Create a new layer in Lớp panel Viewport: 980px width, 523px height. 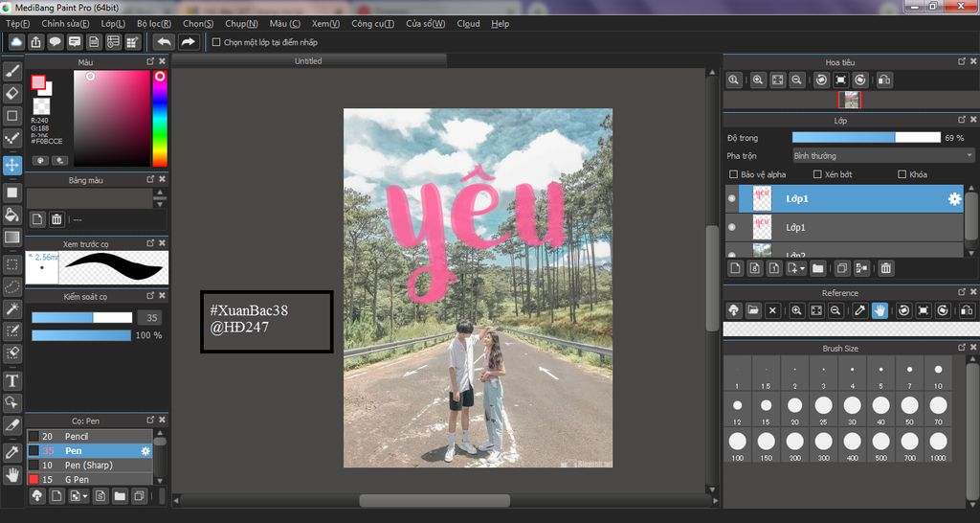tap(735, 268)
